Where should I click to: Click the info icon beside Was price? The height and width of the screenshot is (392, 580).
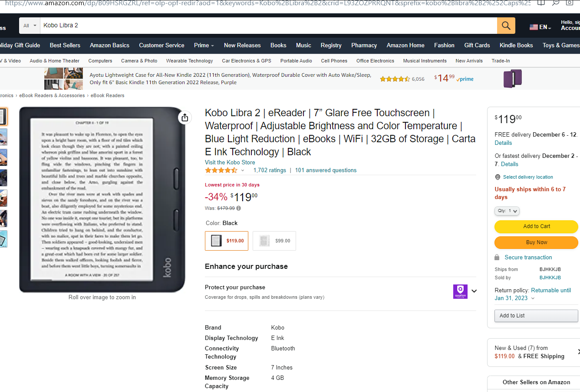tap(238, 208)
